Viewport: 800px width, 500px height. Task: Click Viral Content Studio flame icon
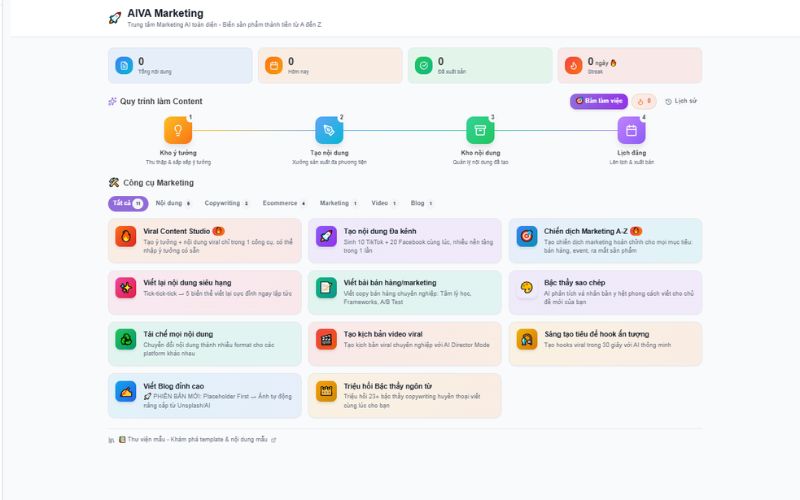pos(126,236)
